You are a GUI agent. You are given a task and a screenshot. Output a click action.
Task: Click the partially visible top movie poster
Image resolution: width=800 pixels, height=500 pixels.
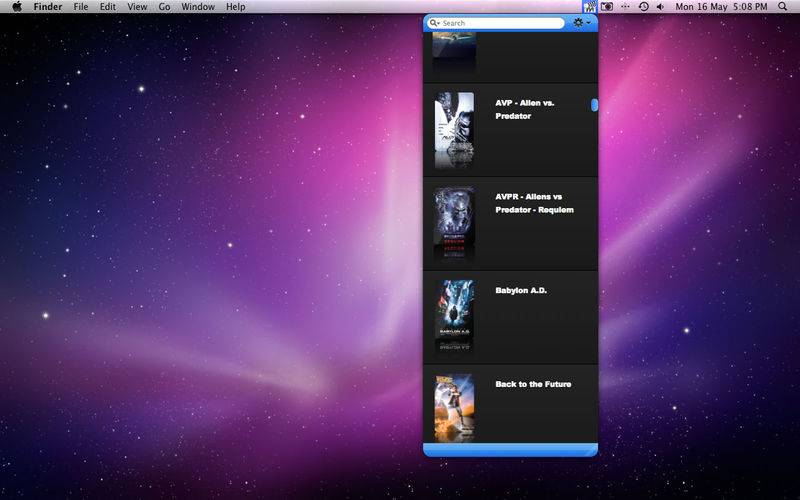coord(454,46)
